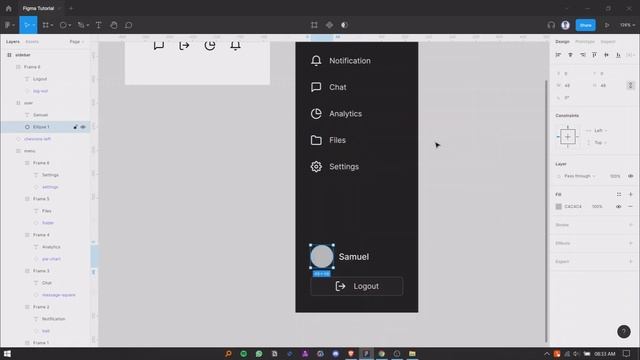This screenshot has width=640, height=360.
Task: Select the Frame tool in the toolbar
Action: pyautogui.click(x=45, y=25)
